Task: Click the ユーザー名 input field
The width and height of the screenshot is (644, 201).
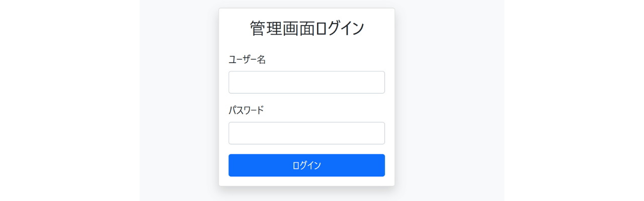Action: click(x=306, y=82)
